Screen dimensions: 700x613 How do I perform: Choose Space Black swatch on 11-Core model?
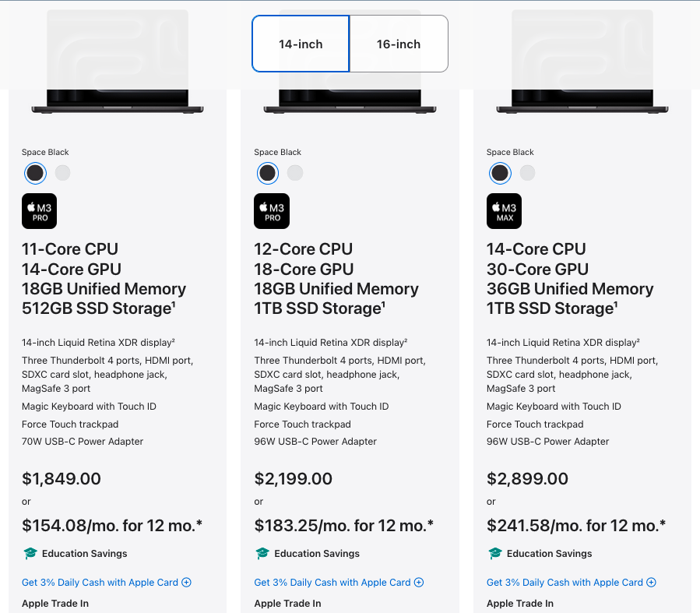pos(35,173)
